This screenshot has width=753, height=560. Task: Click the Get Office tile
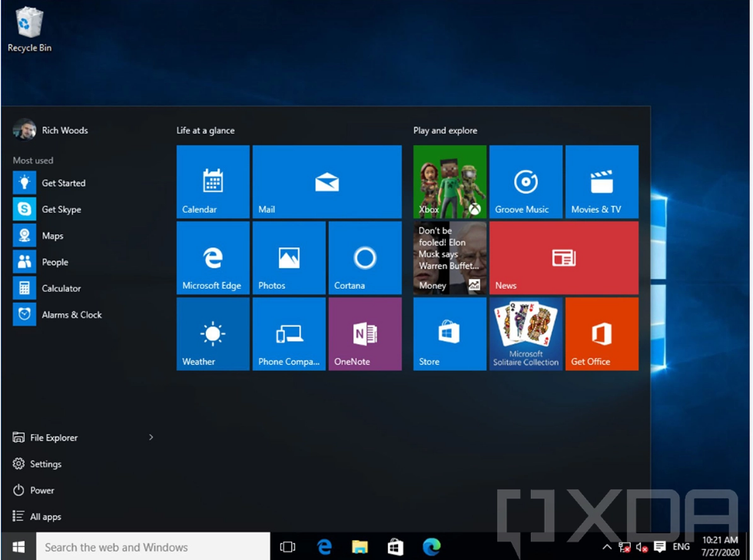602,334
